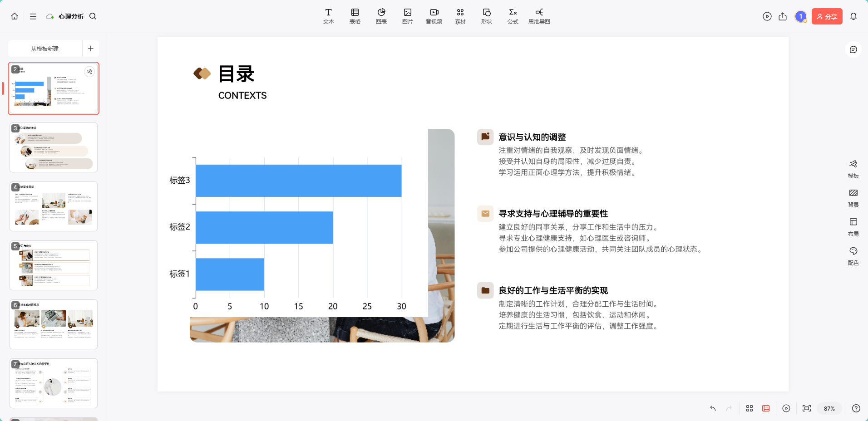Open help question mark icon
Image resolution: width=868 pixels, height=421 pixels.
856,408
